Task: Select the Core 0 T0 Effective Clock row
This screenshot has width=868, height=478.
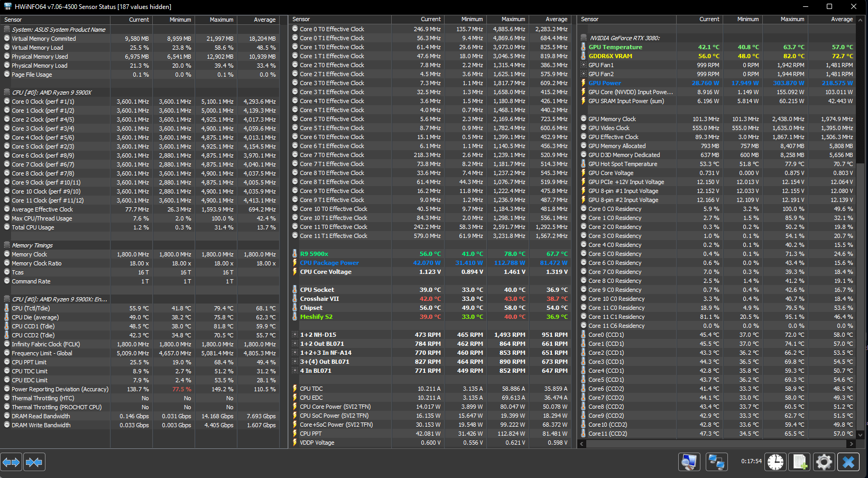Action: coord(429,29)
